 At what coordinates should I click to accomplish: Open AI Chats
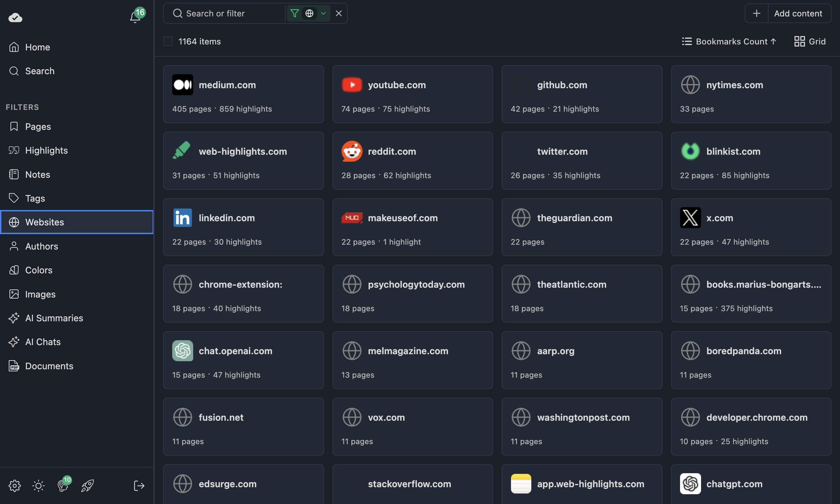tap(42, 342)
